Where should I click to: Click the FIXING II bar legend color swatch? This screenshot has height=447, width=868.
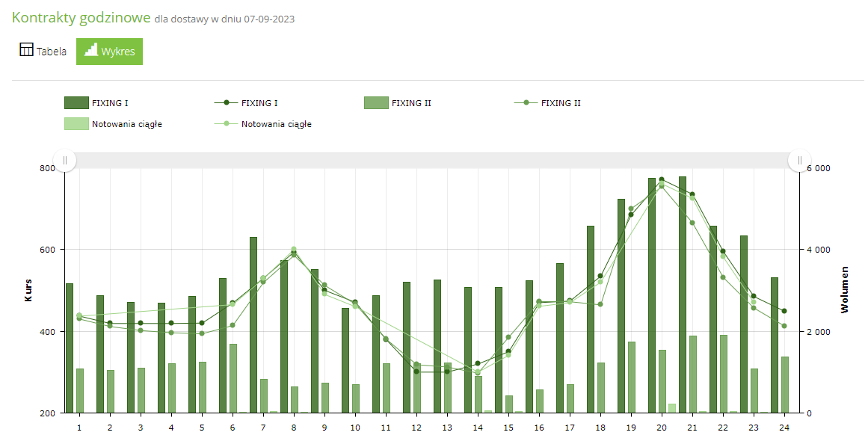coord(375,103)
